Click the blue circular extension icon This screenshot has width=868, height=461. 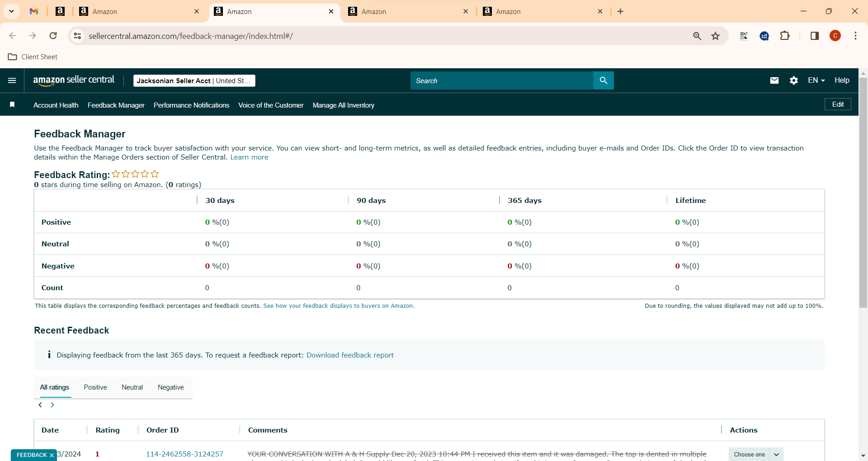(x=764, y=36)
